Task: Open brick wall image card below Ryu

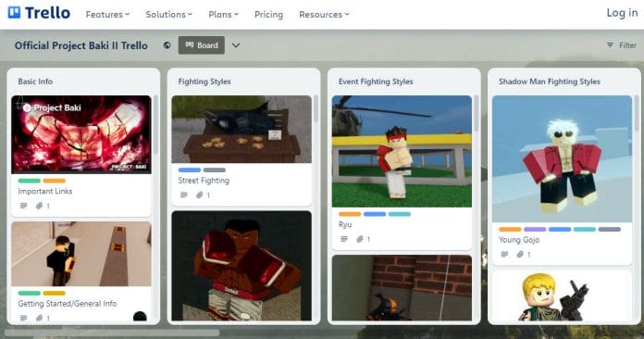Action: (402, 288)
